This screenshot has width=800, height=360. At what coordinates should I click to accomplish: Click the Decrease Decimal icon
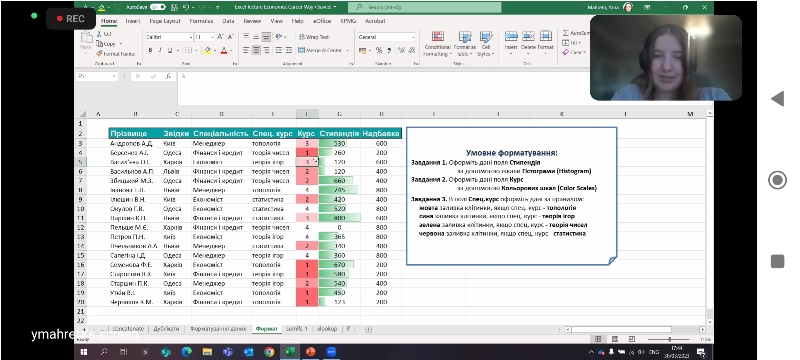(411, 50)
